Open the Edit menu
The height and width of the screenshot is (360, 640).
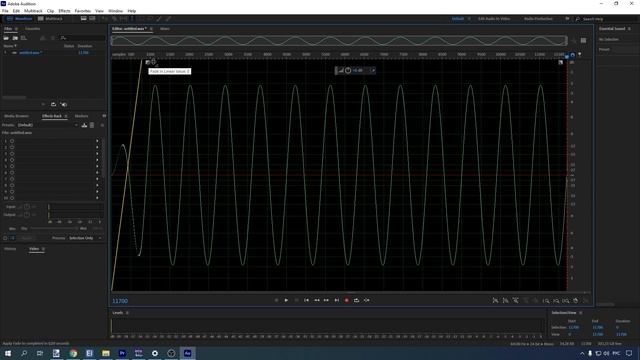[x=16, y=11]
